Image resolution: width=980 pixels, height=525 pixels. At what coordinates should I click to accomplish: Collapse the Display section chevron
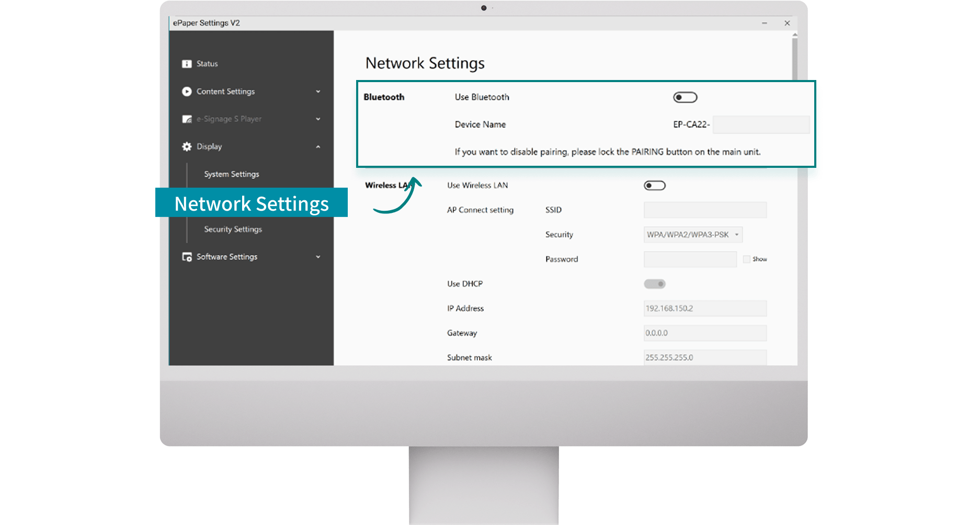[318, 147]
